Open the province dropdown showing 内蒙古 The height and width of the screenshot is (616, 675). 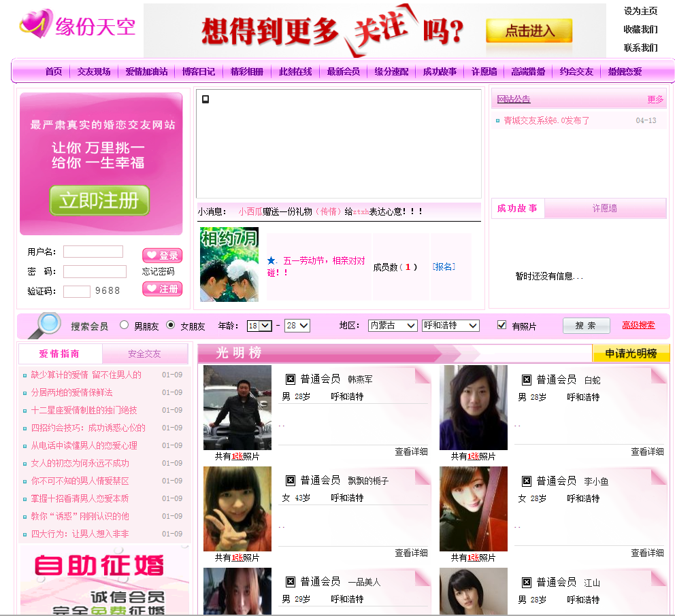click(393, 326)
